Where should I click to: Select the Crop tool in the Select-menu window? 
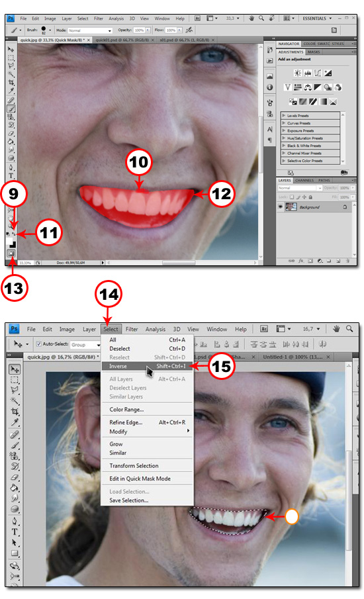point(15,412)
